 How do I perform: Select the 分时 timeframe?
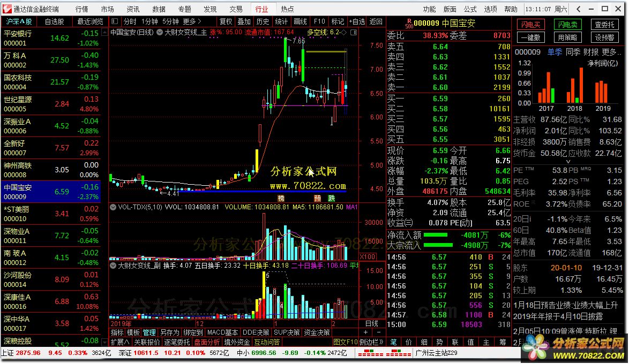coord(130,21)
